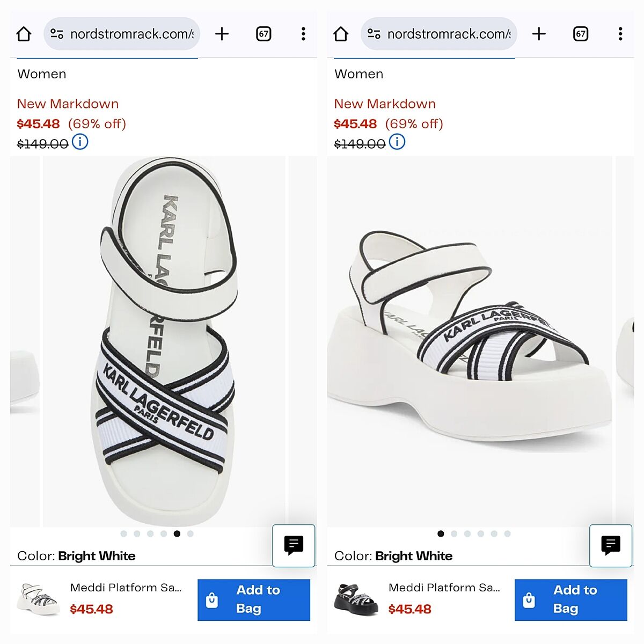Click left Add to Bag button
Image resolution: width=644 pixels, height=644 pixels.
coord(254,599)
